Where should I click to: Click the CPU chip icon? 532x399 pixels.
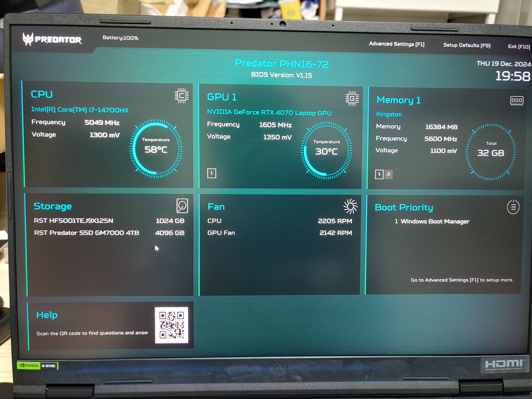182,96
